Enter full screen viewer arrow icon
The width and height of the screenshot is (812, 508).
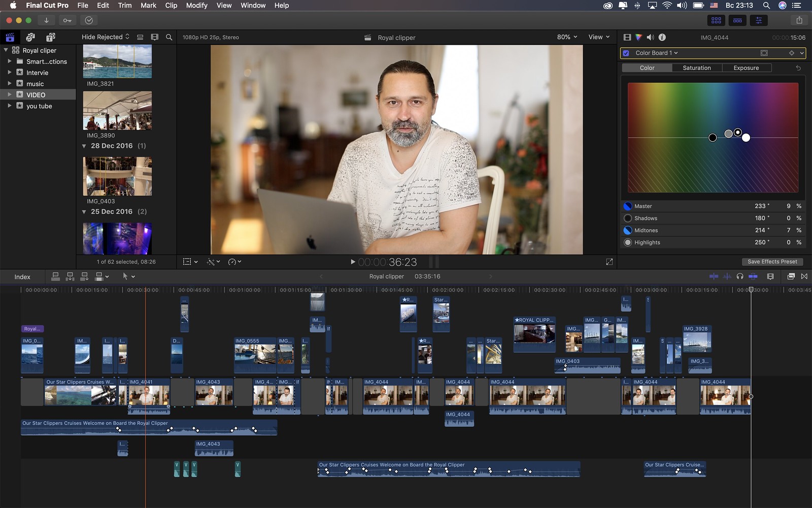tap(610, 262)
